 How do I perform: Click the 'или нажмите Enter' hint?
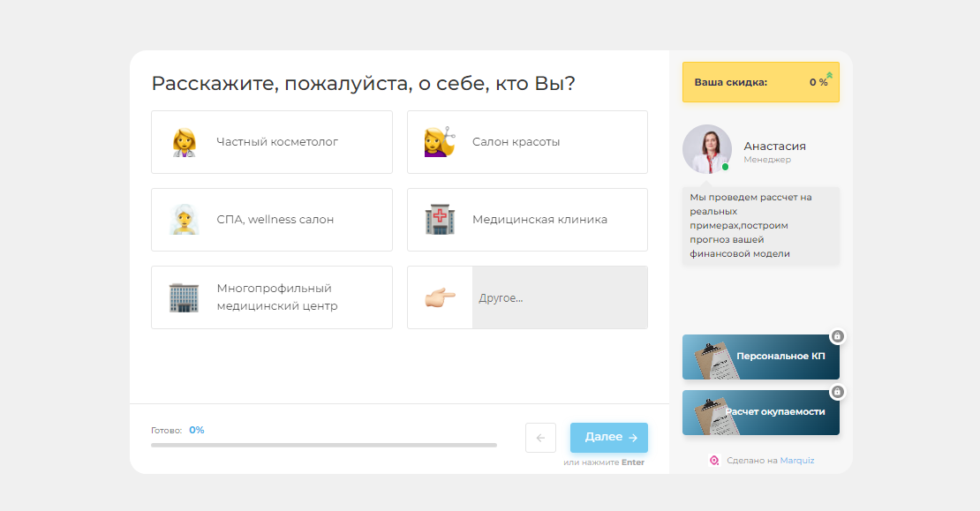point(604,462)
